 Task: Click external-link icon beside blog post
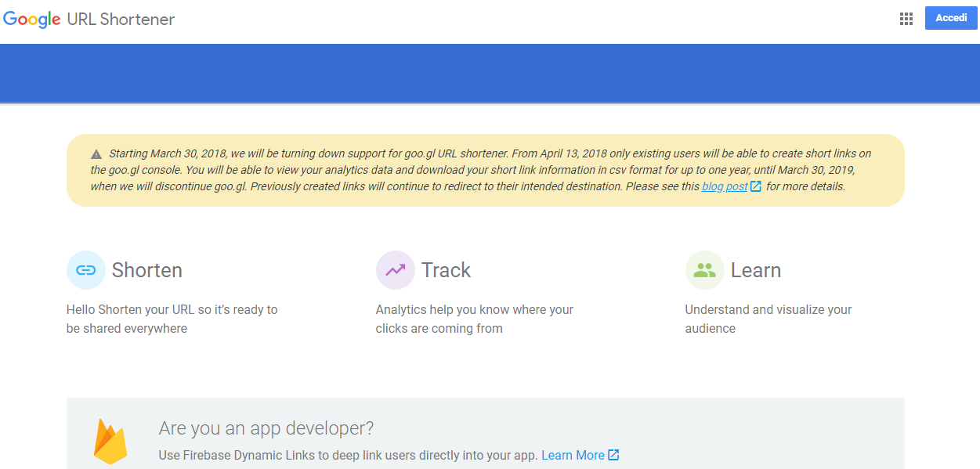click(x=756, y=186)
